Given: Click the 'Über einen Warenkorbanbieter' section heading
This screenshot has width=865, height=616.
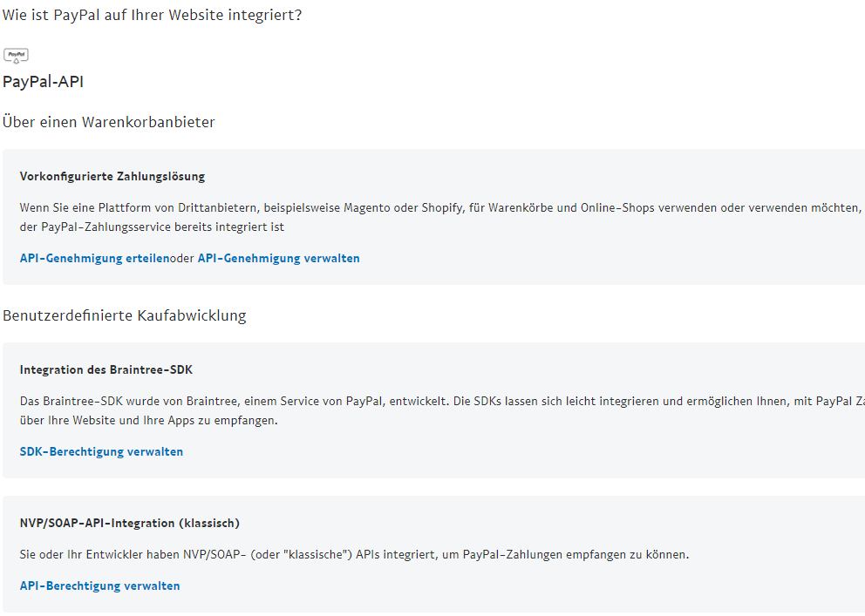Looking at the screenshot, I should point(109,122).
